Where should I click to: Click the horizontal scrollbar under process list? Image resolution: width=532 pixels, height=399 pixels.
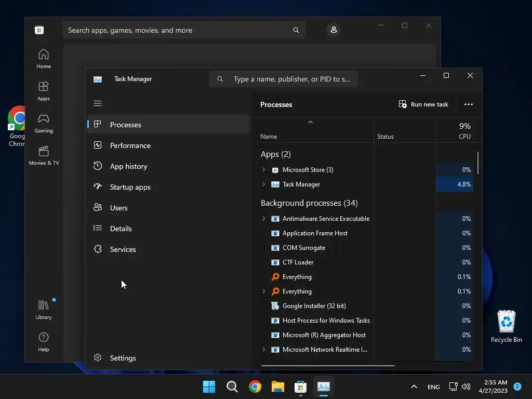click(x=328, y=365)
